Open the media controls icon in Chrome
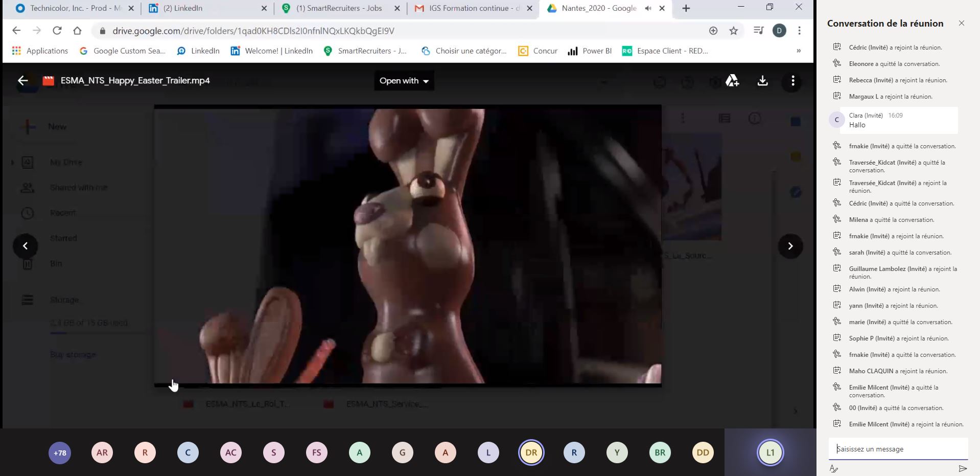Image resolution: width=980 pixels, height=476 pixels. point(758,31)
